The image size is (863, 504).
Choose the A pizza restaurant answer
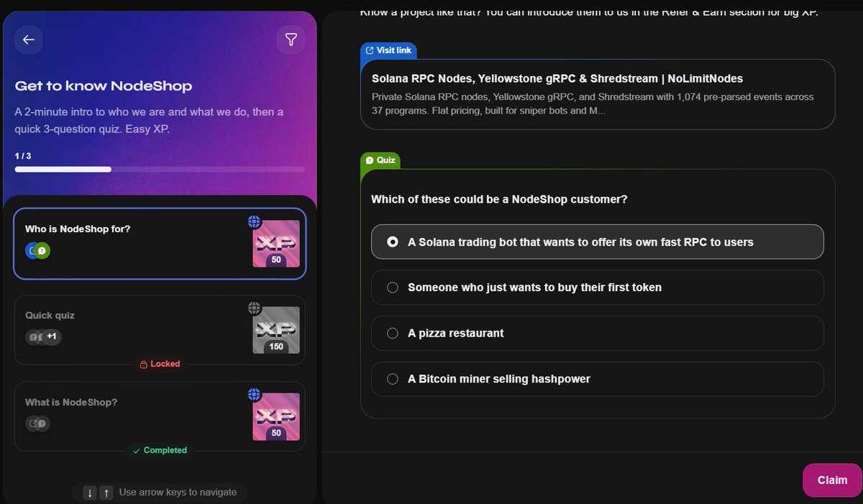[x=597, y=333]
